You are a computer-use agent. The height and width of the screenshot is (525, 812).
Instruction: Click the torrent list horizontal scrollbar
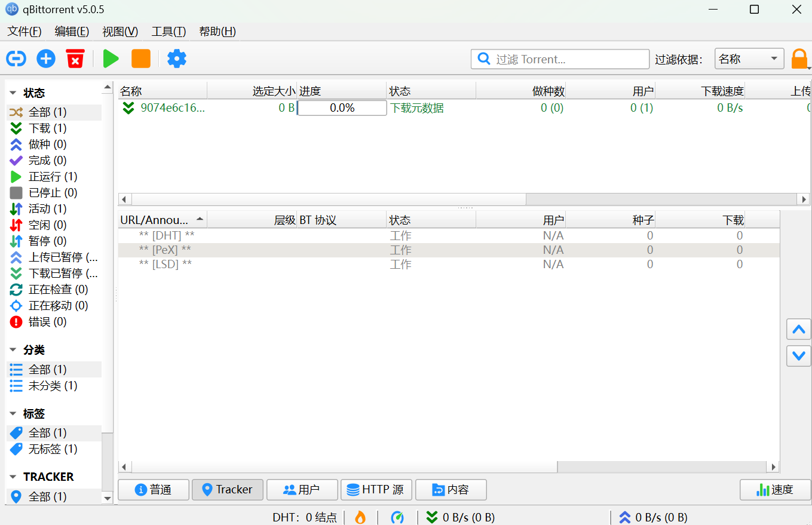464,199
